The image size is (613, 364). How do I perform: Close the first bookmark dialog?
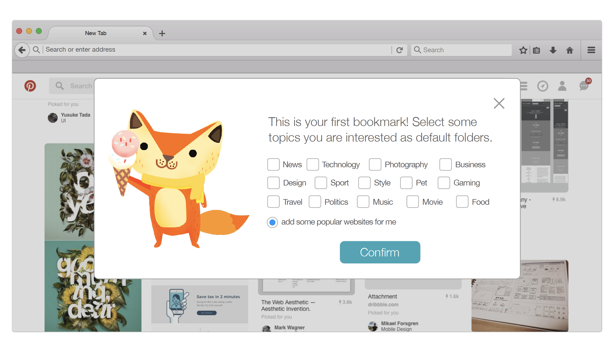[x=499, y=103]
